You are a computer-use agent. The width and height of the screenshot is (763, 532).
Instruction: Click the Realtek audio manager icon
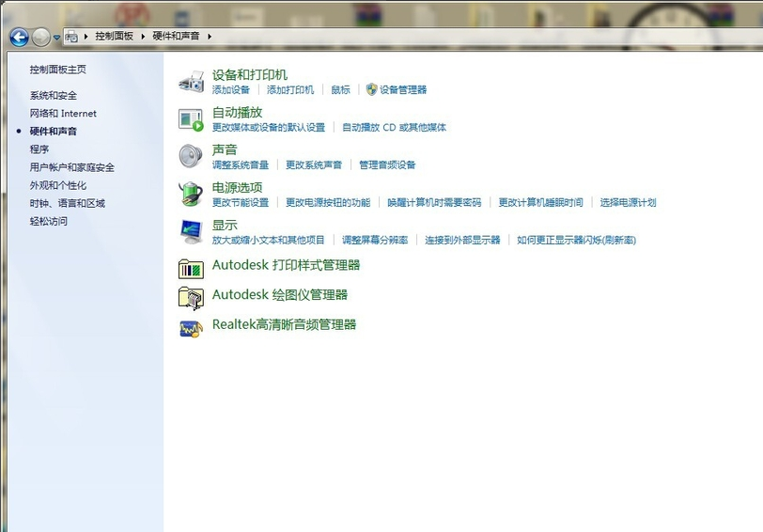[191, 330]
